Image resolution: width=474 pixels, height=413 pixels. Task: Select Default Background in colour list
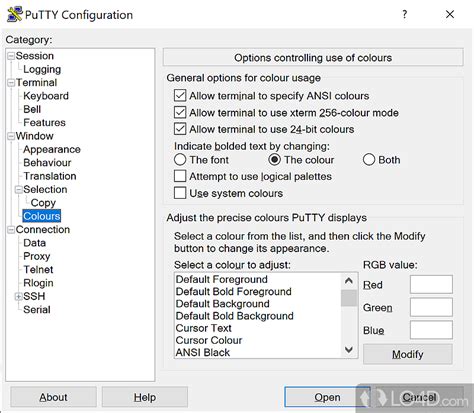[x=257, y=304]
